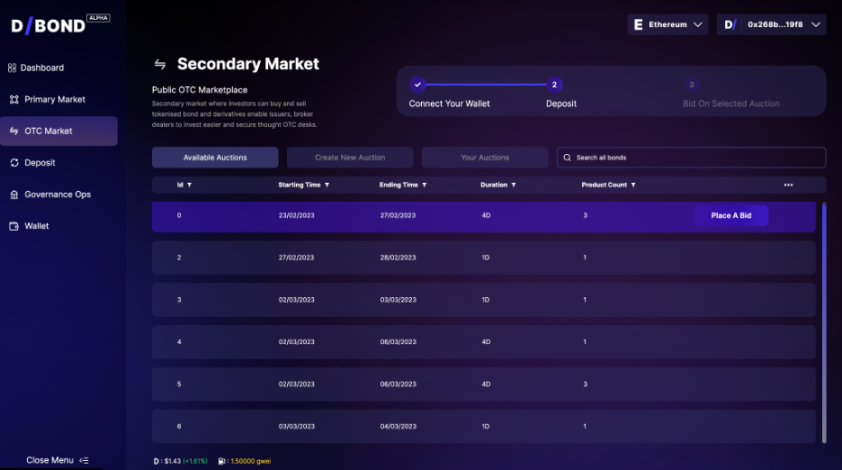Viewport: 842px width, 470px height.
Task: Click the Deposit refresh-style icon
Action: click(14, 163)
